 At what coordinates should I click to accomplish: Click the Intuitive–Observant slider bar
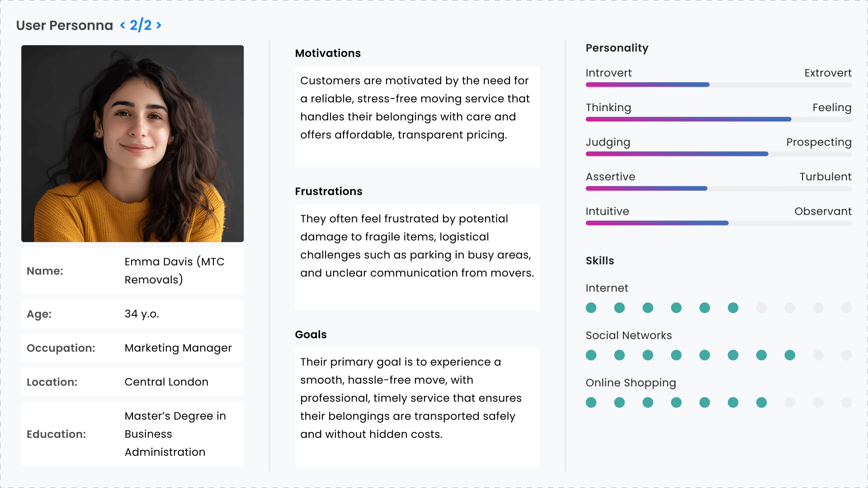718,223
